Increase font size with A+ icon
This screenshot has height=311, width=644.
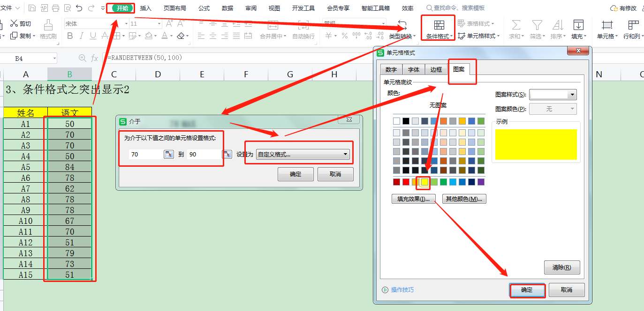pyautogui.click(x=170, y=23)
